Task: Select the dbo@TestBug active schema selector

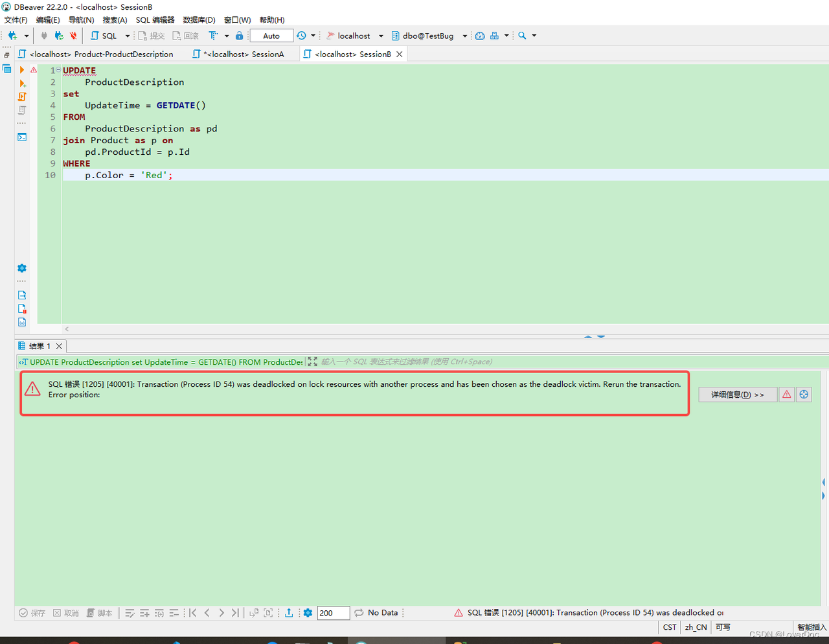Action: pos(422,36)
